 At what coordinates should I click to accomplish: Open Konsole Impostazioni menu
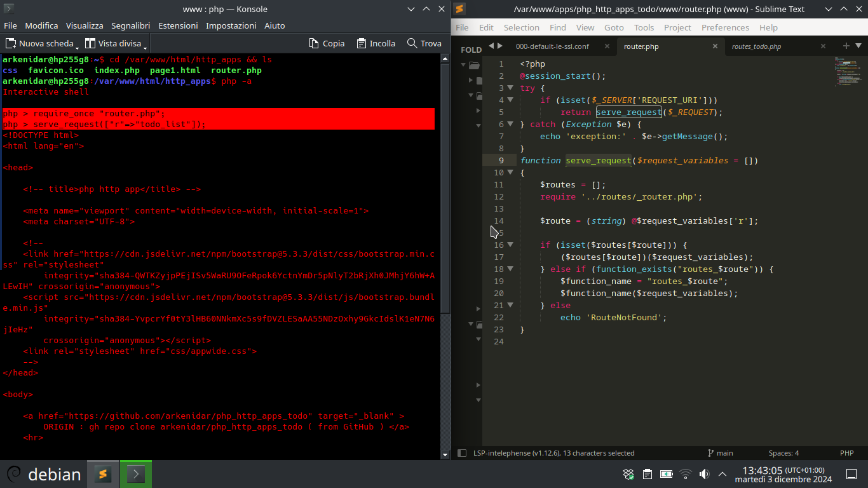click(231, 25)
